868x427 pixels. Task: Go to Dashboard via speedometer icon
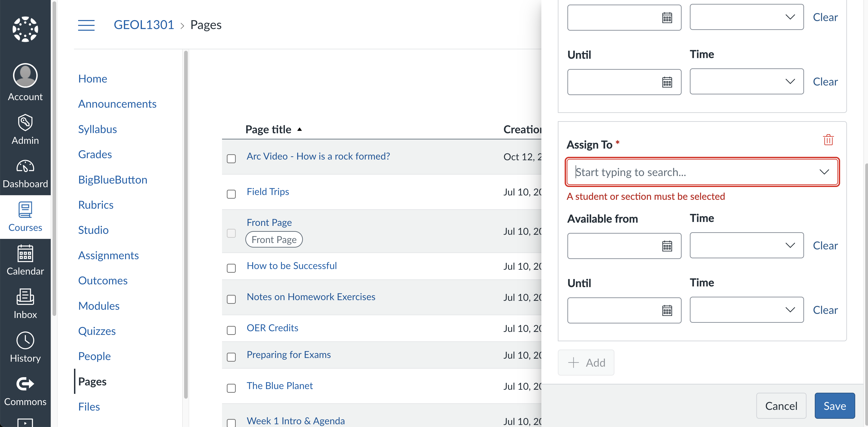click(x=25, y=166)
